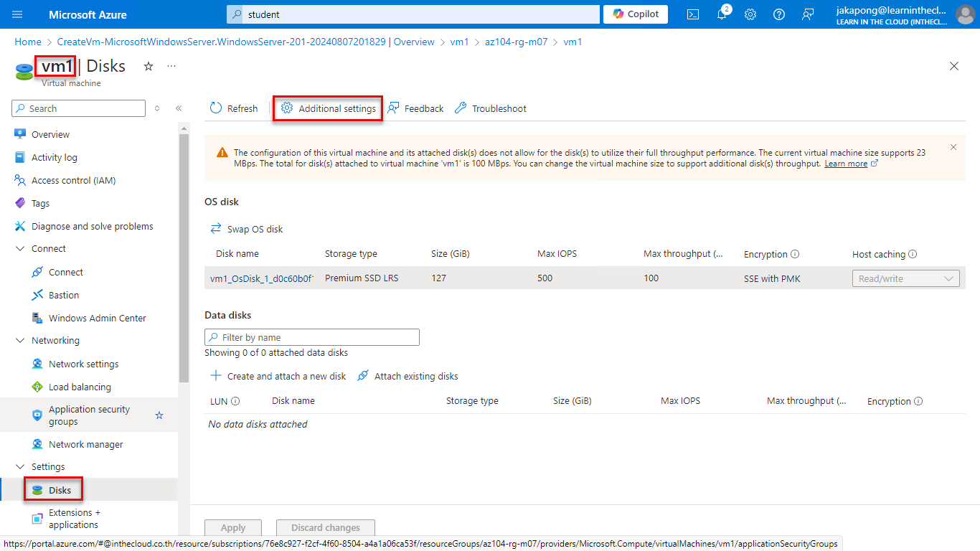Open Application security groups
The image size is (980, 551).
[89, 415]
